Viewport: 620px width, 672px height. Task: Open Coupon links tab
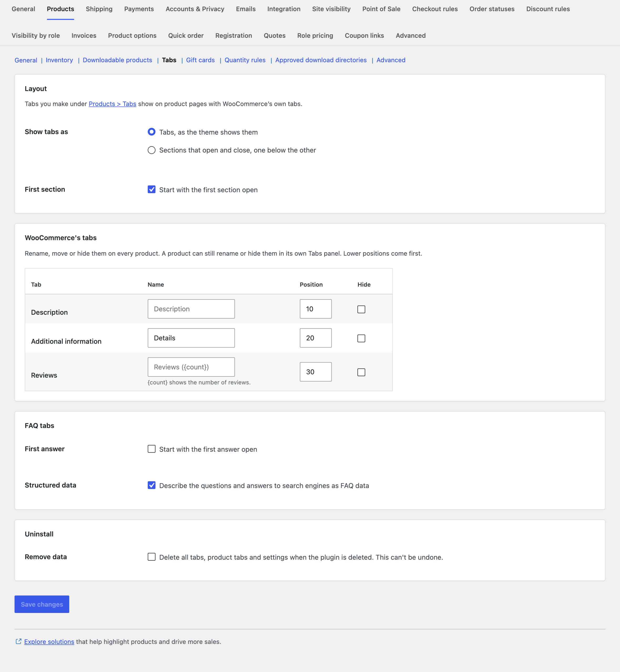click(364, 35)
